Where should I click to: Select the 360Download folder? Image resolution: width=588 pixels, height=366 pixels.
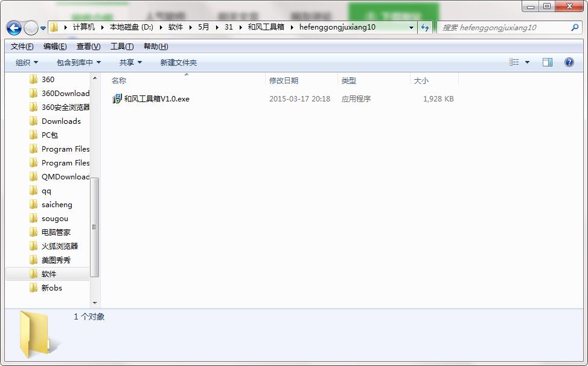pos(66,94)
